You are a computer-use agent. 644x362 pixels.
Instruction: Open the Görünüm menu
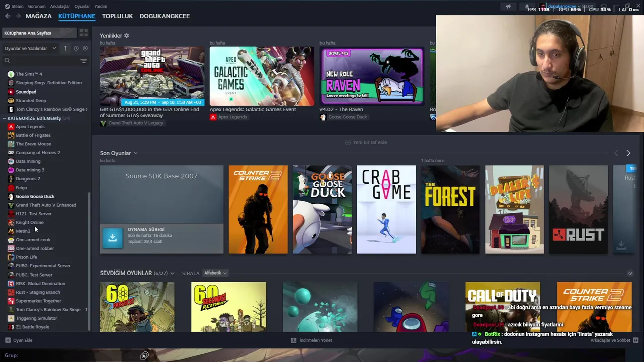coord(37,7)
